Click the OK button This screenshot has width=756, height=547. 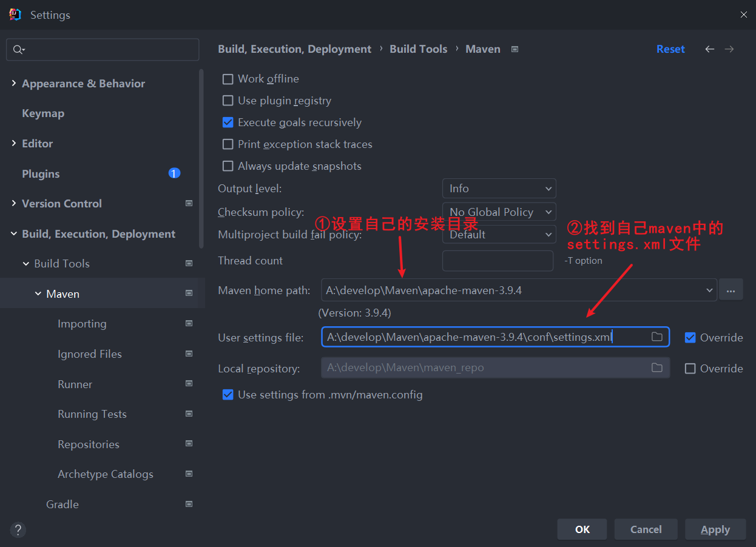point(582,529)
